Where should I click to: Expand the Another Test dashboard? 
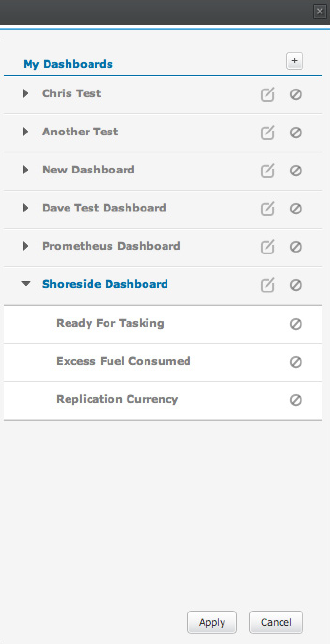[25, 131]
